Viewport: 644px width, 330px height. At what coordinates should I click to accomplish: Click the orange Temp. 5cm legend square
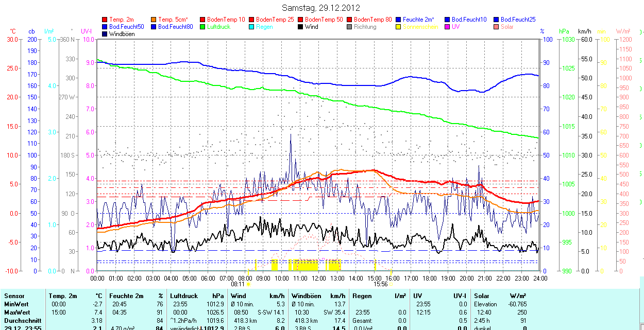[x=154, y=20]
